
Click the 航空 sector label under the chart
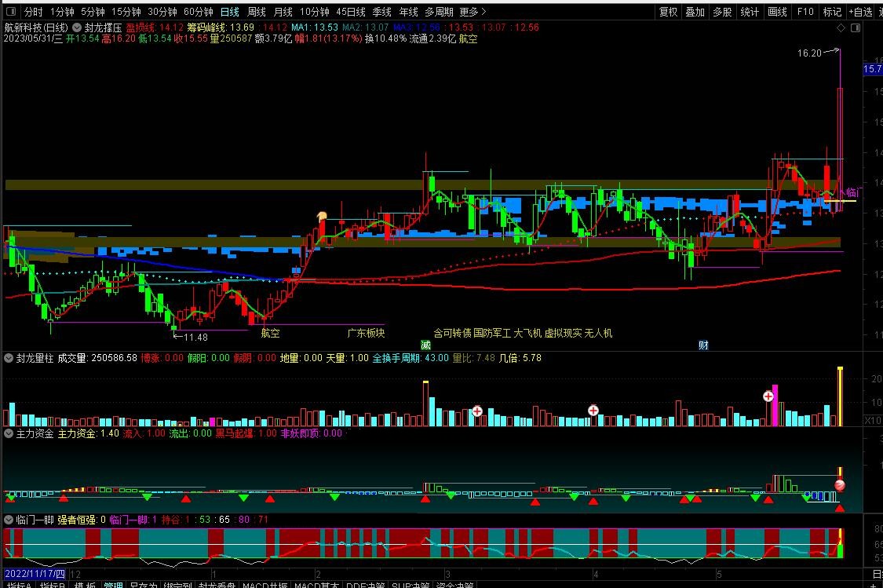coord(270,333)
